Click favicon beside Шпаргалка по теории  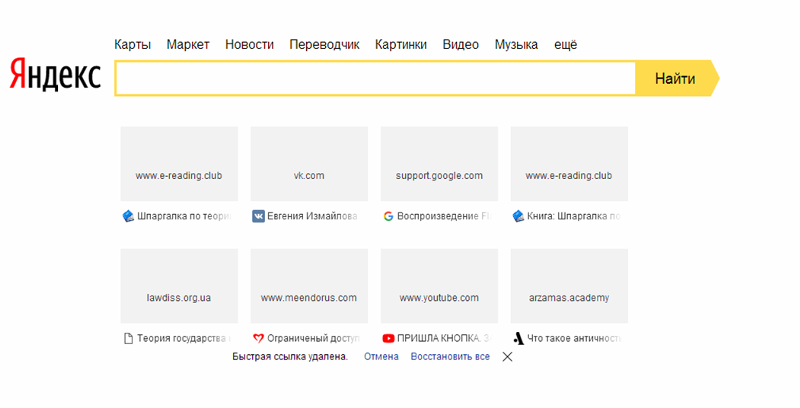pyautogui.click(x=129, y=216)
